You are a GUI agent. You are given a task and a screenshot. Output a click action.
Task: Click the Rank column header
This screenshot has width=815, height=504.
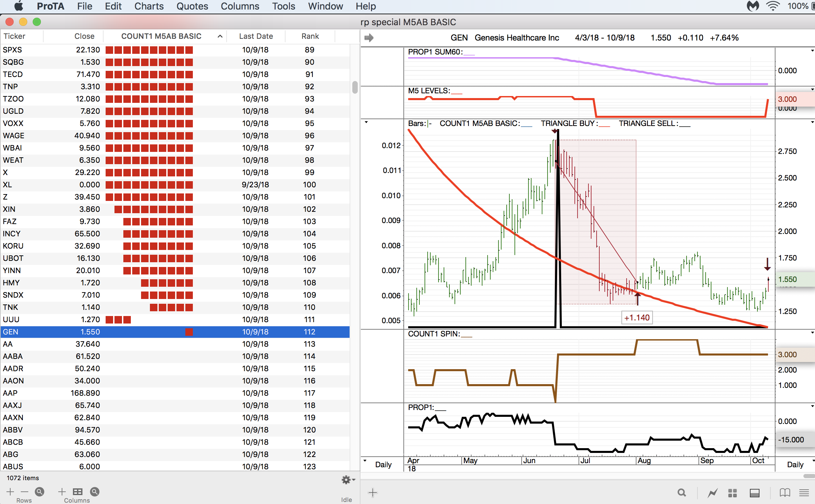[310, 36]
